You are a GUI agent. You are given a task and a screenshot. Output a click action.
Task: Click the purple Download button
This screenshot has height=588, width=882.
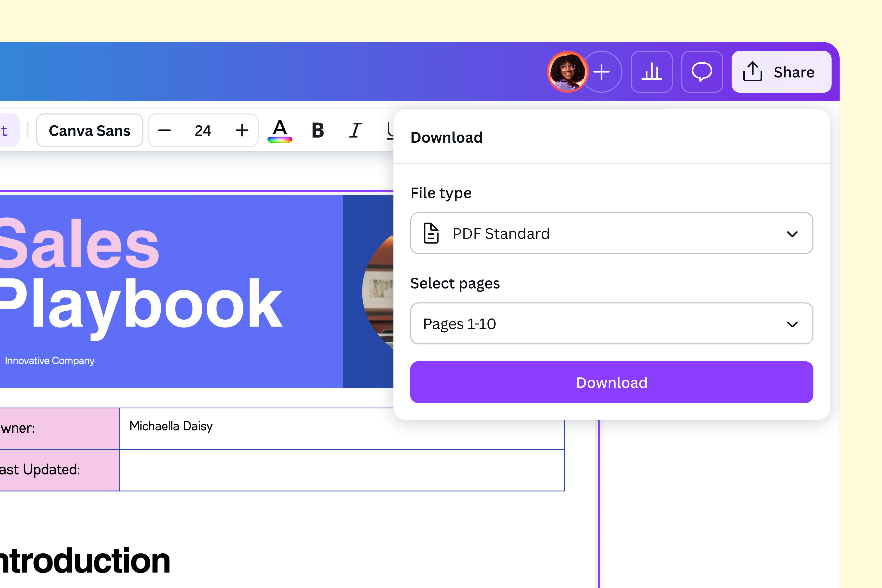(612, 383)
